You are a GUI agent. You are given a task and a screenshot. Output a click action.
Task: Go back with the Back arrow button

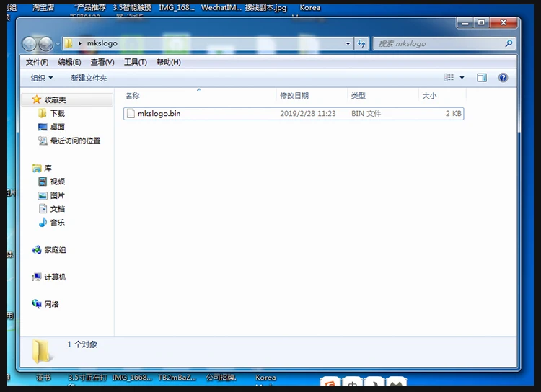click(x=30, y=44)
